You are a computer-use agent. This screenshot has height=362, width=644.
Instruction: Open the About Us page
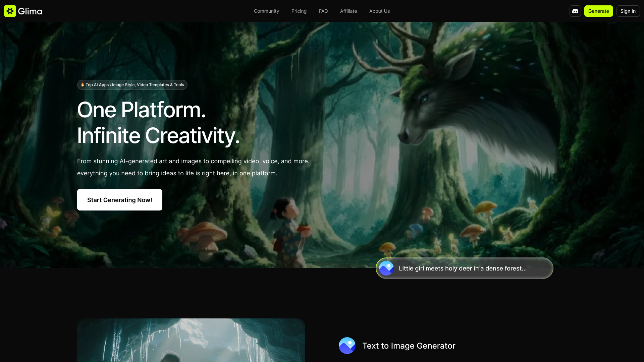[379, 11]
